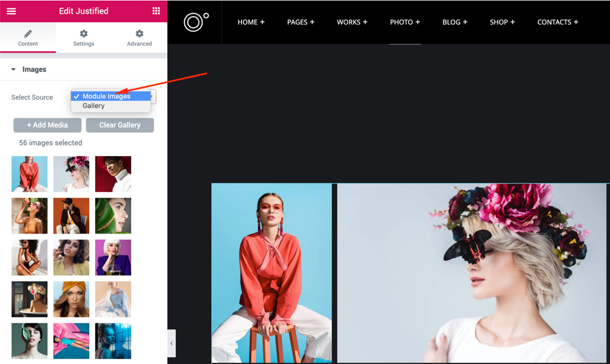This screenshot has width=610, height=364.
Task: Open the PHOTO + navigation menu
Action: [x=405, y=22]
